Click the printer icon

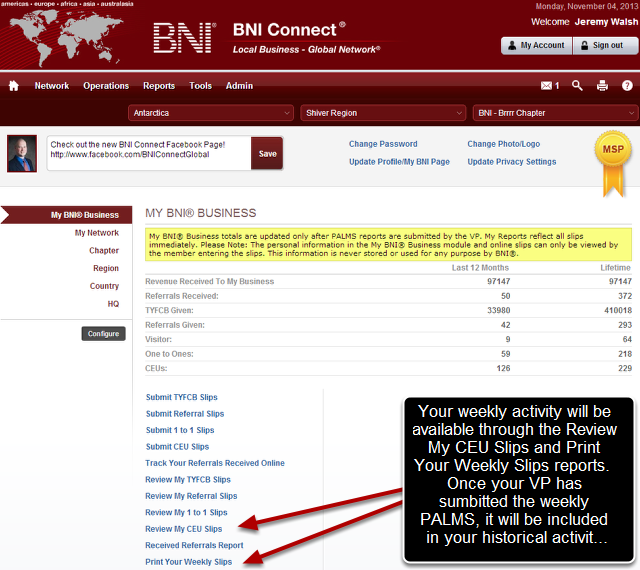click(x=602, y=86)
